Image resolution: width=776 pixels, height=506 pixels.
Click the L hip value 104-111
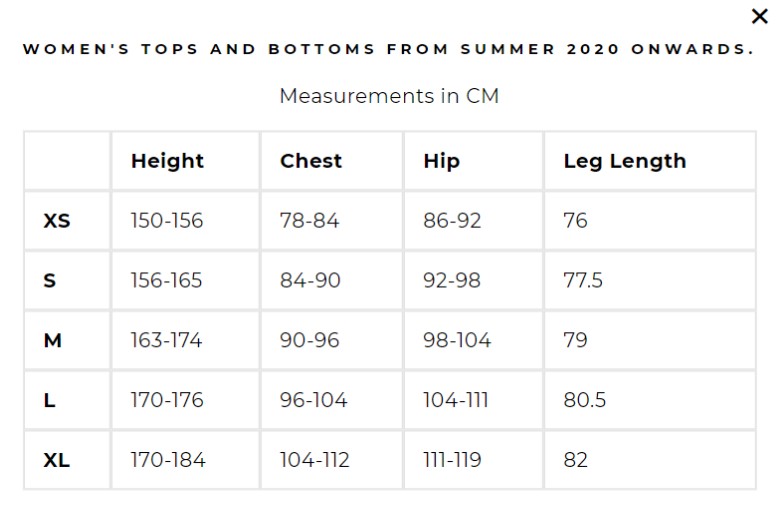pyautogui.click(x=455, y=400)
